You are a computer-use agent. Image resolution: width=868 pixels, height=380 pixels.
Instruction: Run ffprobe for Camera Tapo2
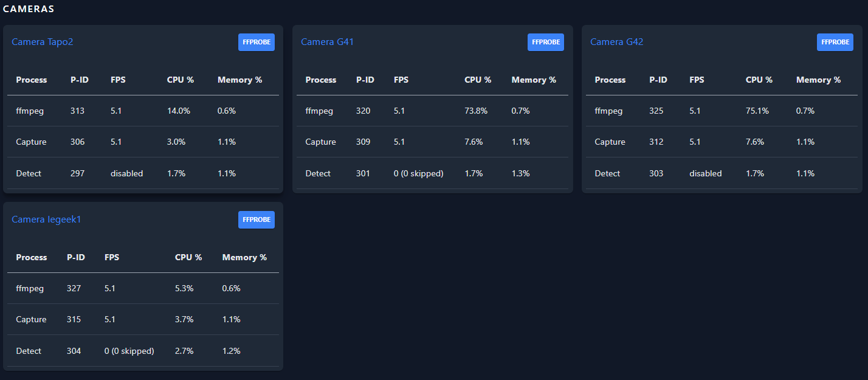pos(256,42)
